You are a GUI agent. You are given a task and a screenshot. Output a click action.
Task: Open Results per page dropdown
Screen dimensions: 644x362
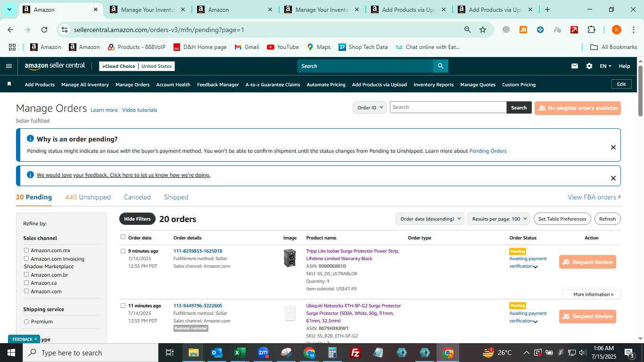pyautogui.click(x=499, y=219)
